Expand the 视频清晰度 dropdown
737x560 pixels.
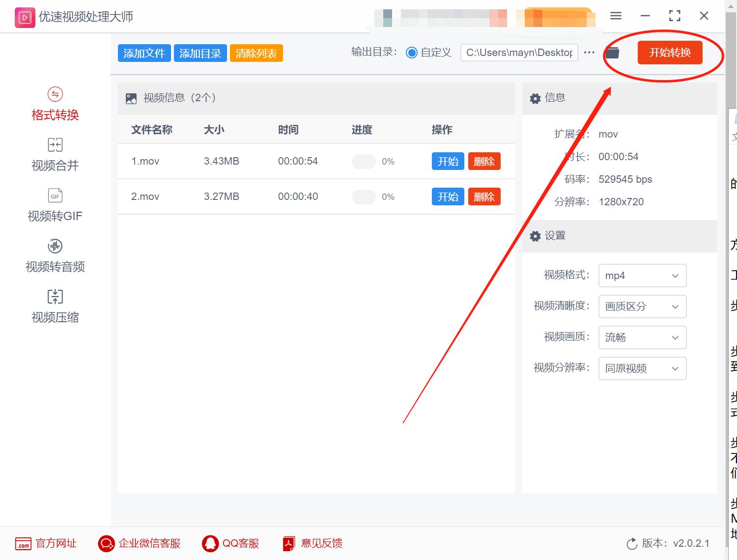click(642, 307)
